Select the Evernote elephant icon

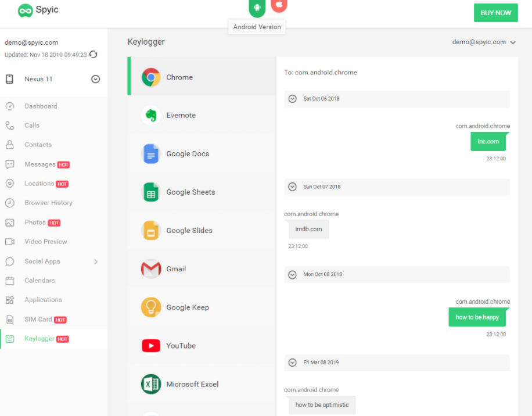tap(151, 116)
